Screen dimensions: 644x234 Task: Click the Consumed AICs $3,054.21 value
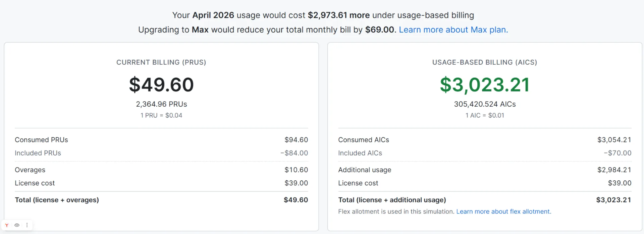click(614, 140)
